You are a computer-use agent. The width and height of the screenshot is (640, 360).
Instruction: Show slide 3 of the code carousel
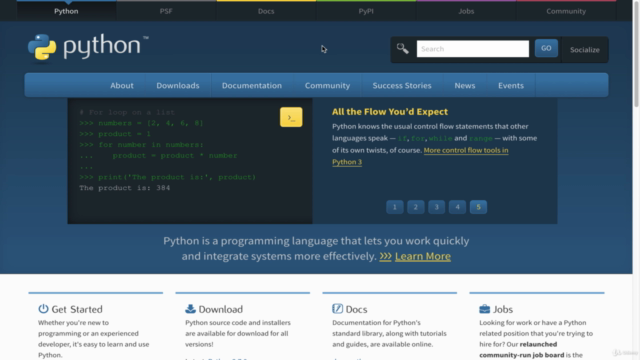tap(436, 207)
